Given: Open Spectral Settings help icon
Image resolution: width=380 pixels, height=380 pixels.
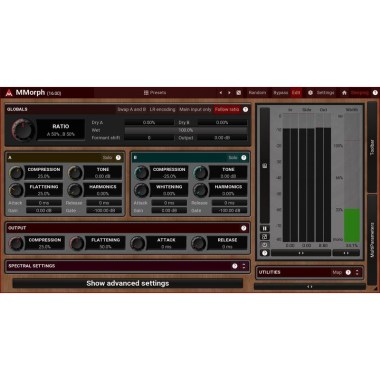Looking at the screenshot, I should pyautogui.click(x=235, y=266).
